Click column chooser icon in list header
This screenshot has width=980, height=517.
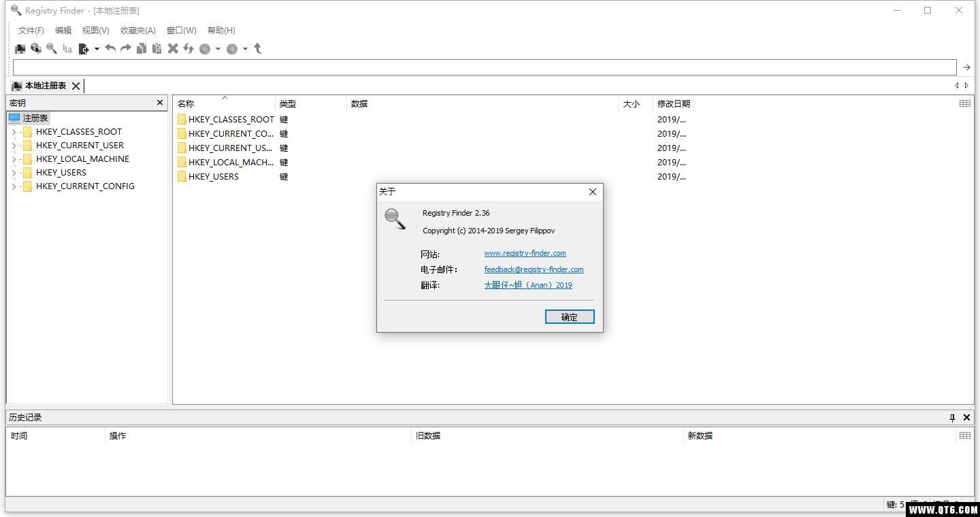[965, 103]
